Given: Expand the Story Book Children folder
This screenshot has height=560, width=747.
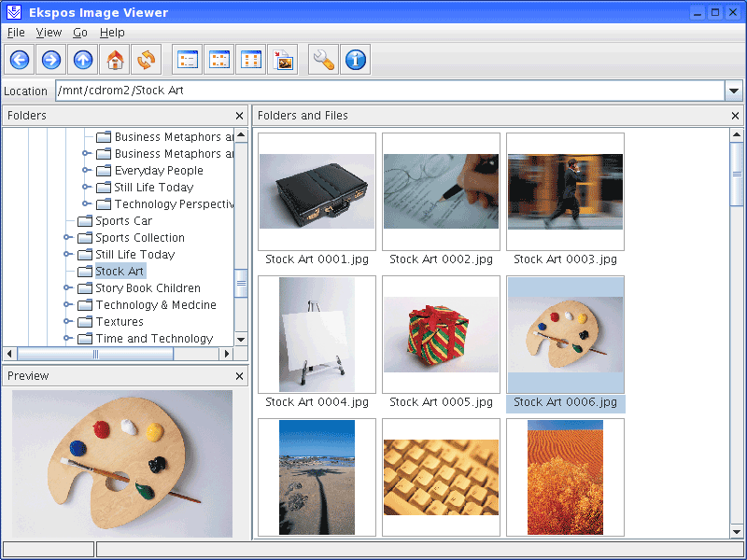Looking at the screenshot, I should click(x=68, y=288).
